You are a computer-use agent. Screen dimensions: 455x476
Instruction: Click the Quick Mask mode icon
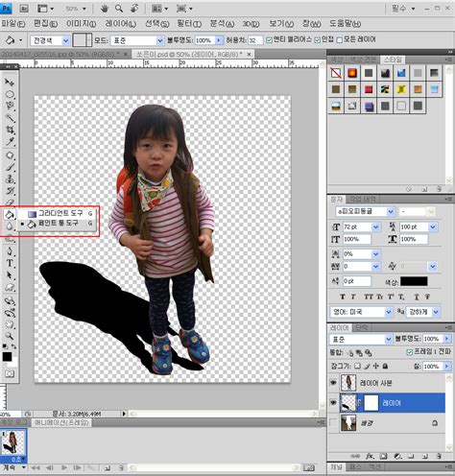coord(10,373)
